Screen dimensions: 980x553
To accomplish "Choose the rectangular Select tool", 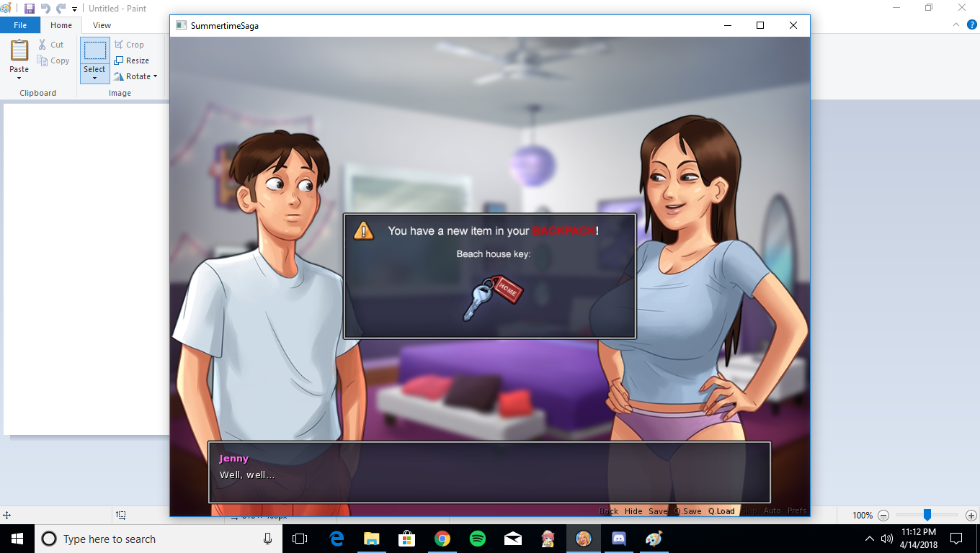I will click(x=94, y=51).
